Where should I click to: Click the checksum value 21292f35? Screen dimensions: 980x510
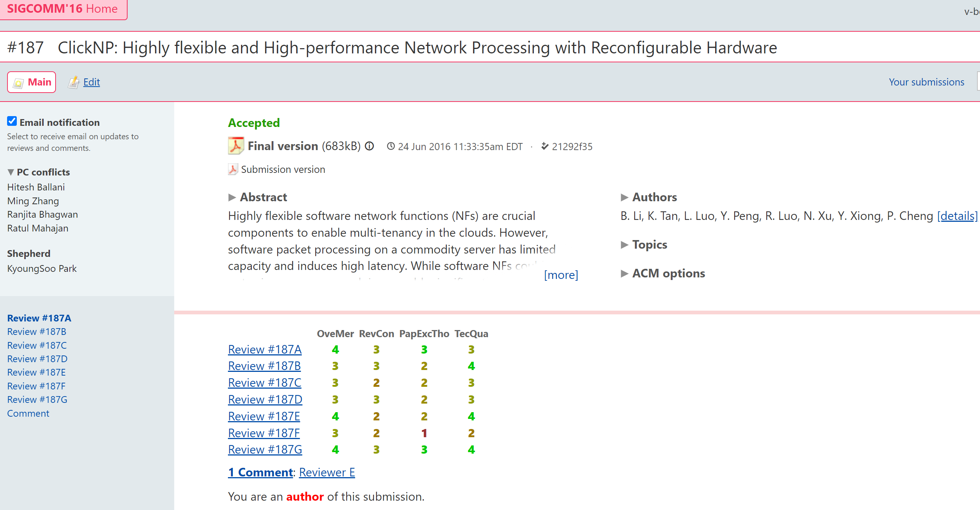click(572, 146)
